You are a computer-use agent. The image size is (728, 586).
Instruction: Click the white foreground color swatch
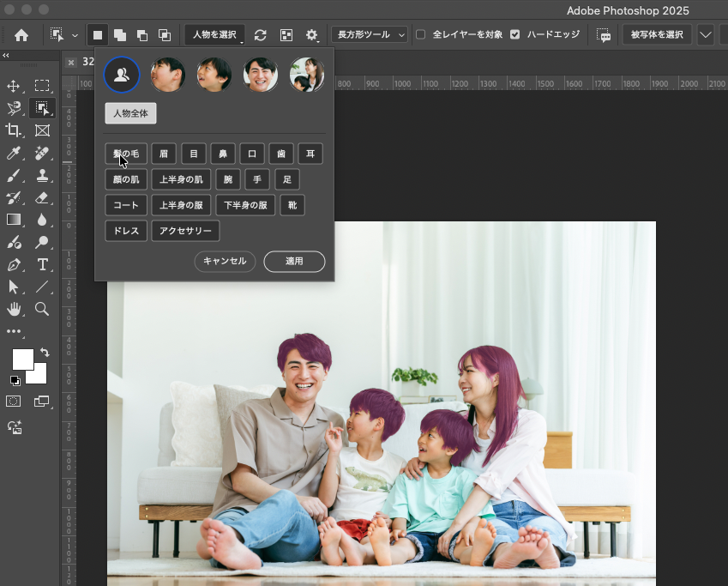pos(22,359)
